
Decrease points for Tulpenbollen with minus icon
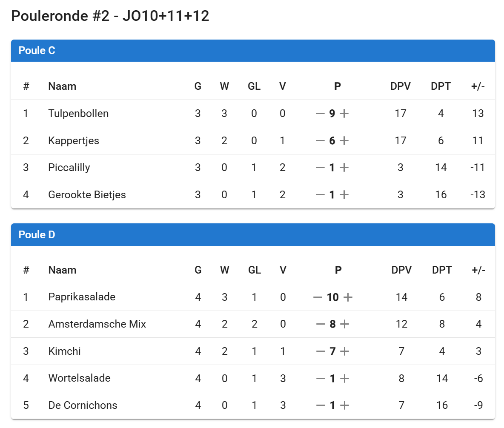pyautogui.click(x=320, y=114)
